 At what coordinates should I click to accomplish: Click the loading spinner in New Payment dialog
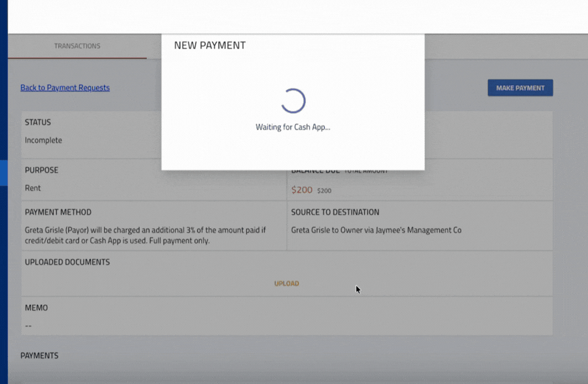pyautogui.click(x=293, y=101)
